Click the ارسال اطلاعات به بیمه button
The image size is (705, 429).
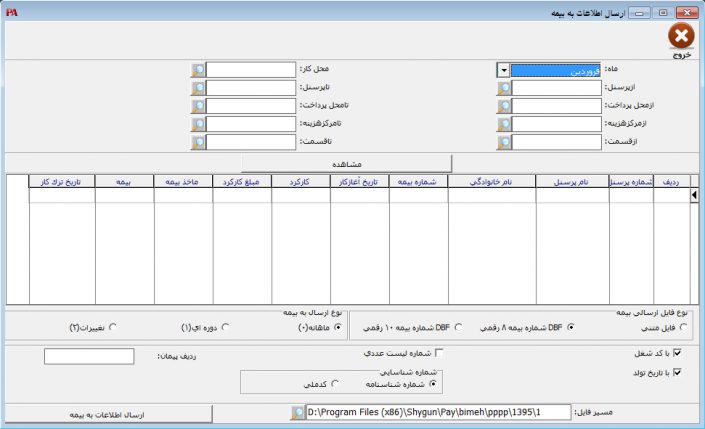pyautogui.click(x=106, y=413)
